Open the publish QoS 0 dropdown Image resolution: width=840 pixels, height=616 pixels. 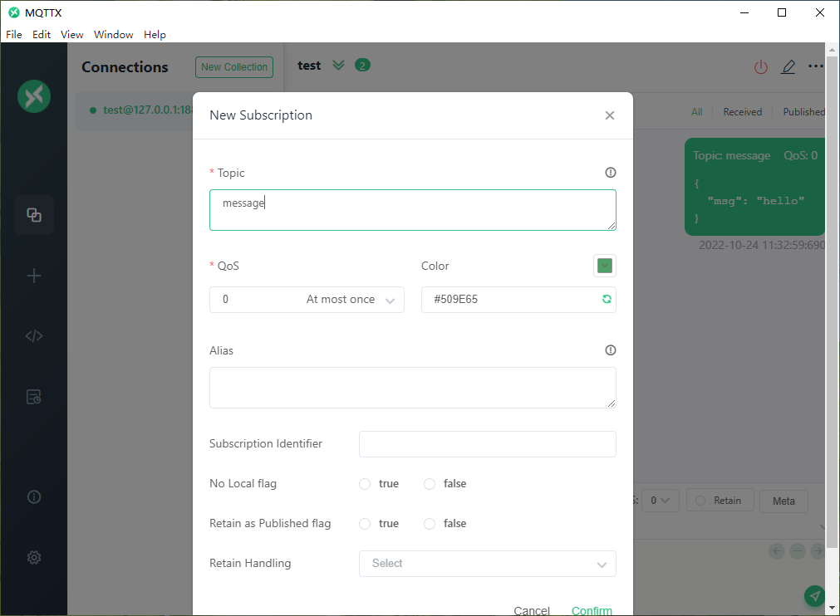(660, 501)
